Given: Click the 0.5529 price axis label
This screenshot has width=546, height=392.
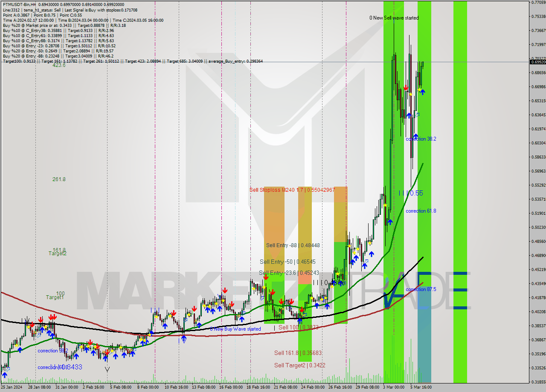Looking at the screenshot, I should pos(538,185).
